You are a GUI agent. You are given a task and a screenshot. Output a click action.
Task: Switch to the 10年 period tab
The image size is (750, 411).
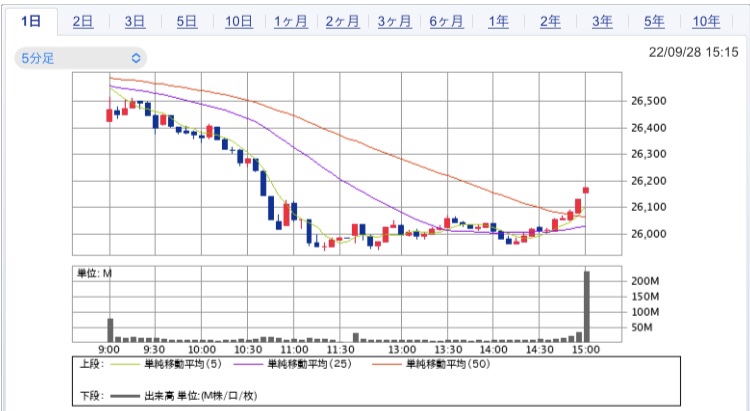[706, 22]
